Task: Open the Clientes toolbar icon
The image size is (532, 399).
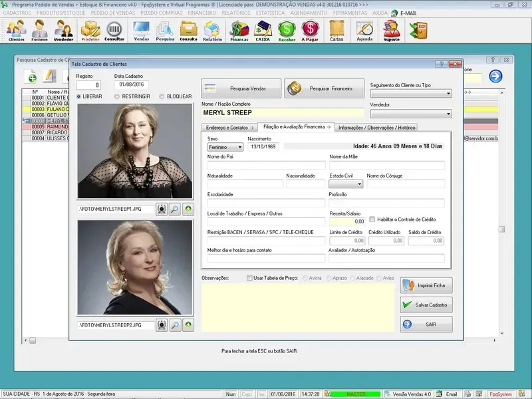Action: (x=16, y=31)
